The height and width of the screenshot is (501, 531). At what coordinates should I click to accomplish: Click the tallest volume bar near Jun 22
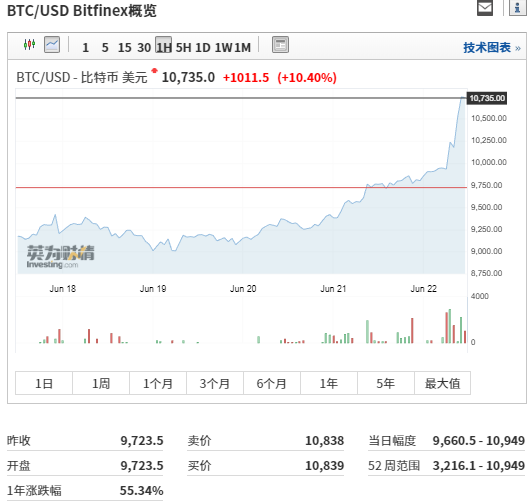pyautogui.click(x=450, y=326)
